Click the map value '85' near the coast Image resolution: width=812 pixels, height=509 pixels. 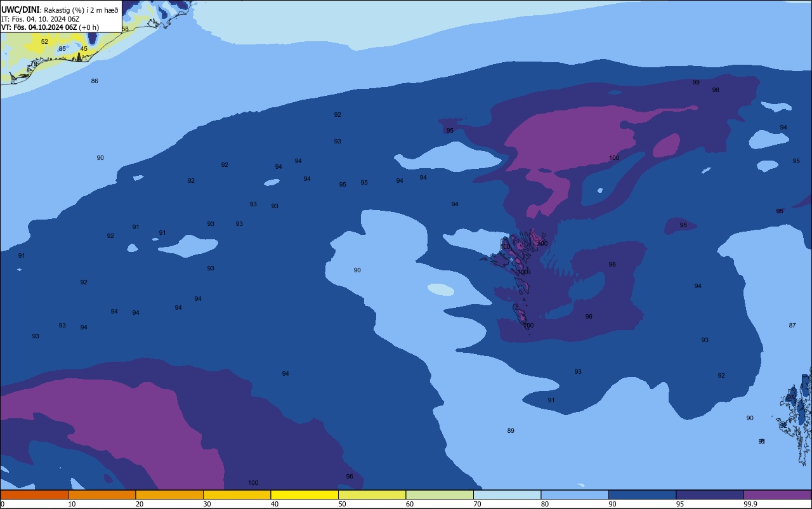click(62, 49)
